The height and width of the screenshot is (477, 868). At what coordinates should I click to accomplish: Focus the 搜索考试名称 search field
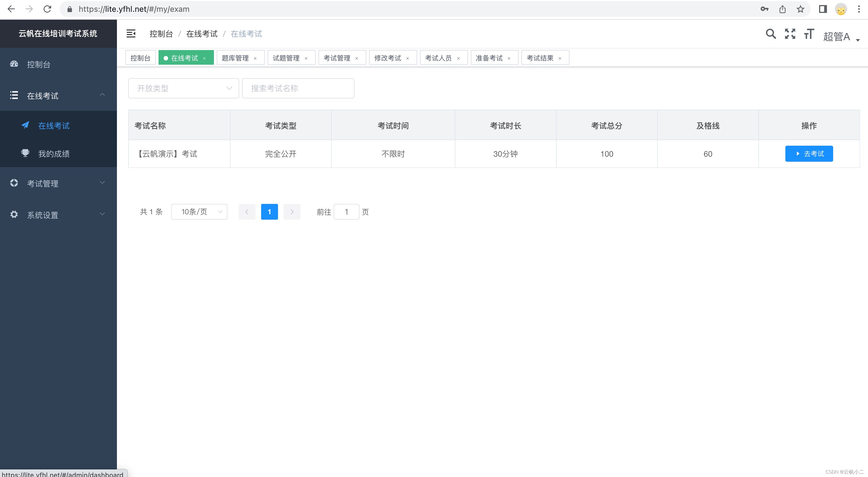298,88
